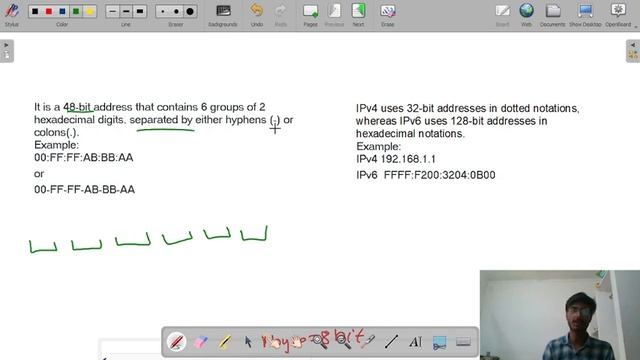Screen dimensions: 640x360
Task: Expand the right library panel
Action: tap(633, 51)
